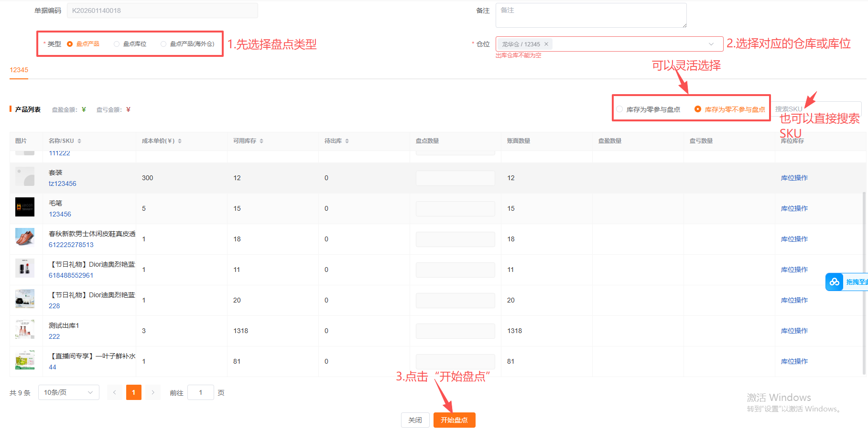Open 库位操作 link for 毛笔 row

[794, 208]
